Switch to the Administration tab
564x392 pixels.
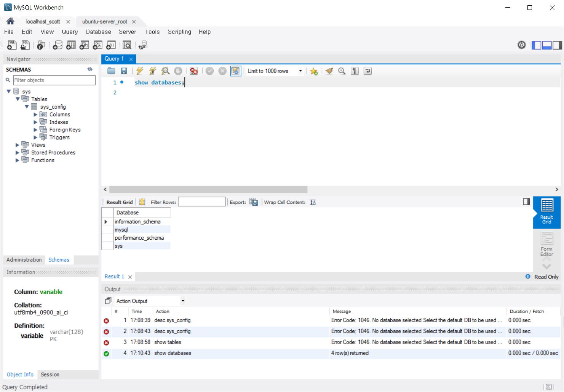click(24, 260)
